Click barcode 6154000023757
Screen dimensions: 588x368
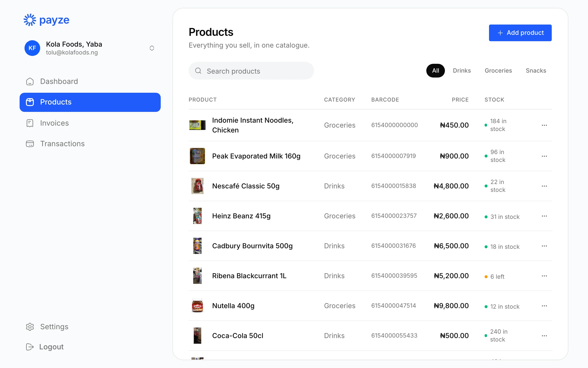(394, 216)
